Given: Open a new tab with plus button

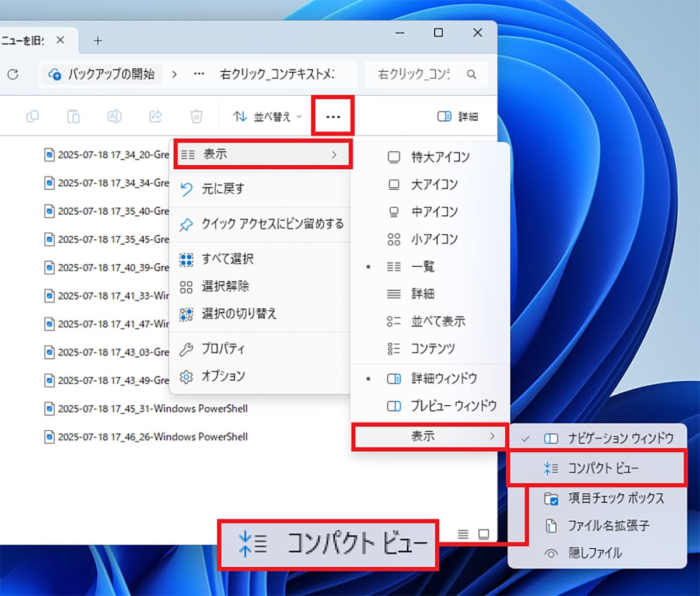Looking at the screenshot, I should 98,40.
